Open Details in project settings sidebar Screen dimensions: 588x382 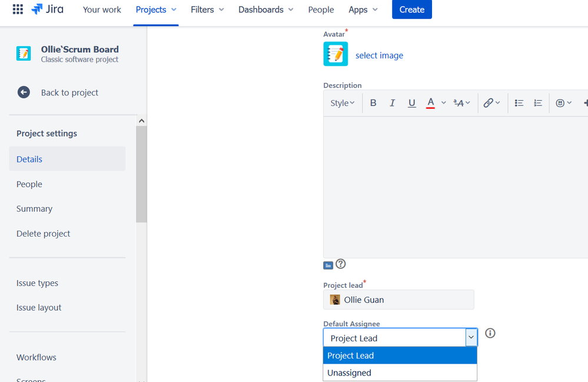pos(67,159)
